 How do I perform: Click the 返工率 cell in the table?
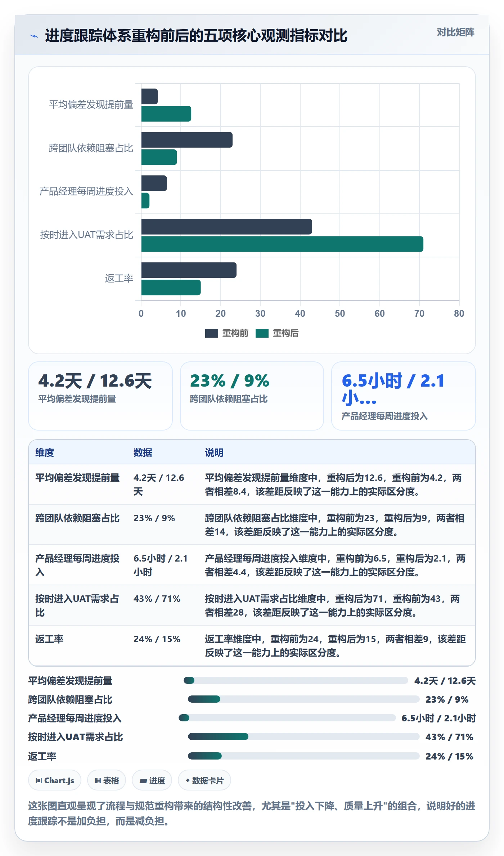click(49, 639)
